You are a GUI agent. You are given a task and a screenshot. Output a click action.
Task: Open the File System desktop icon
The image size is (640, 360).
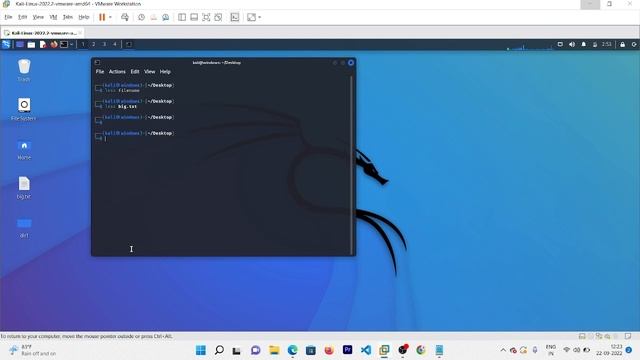tap(24, 109)
